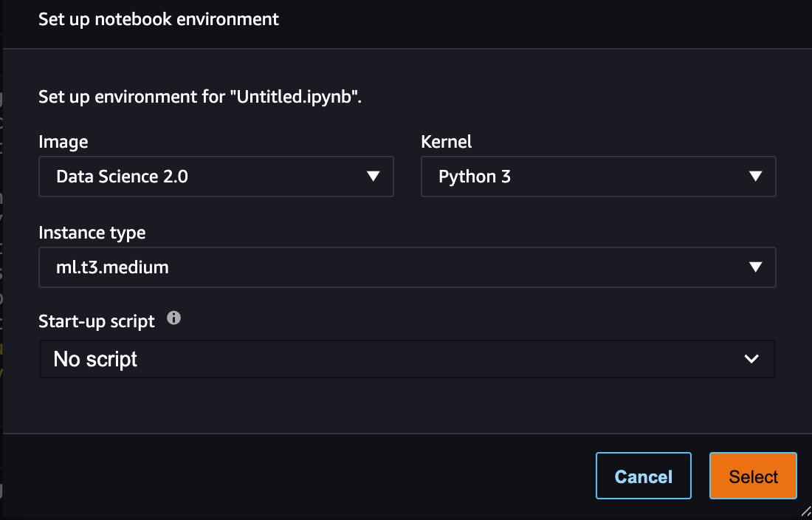Click the ml.t3.medium instance selector
Screen dimensions: 812x520
(x=406, y=267)
